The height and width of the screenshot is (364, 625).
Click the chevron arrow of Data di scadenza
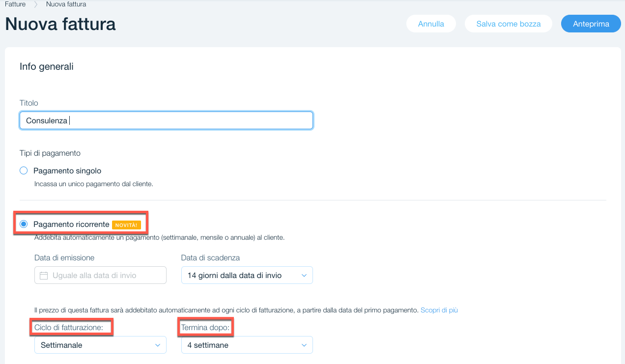304,276
